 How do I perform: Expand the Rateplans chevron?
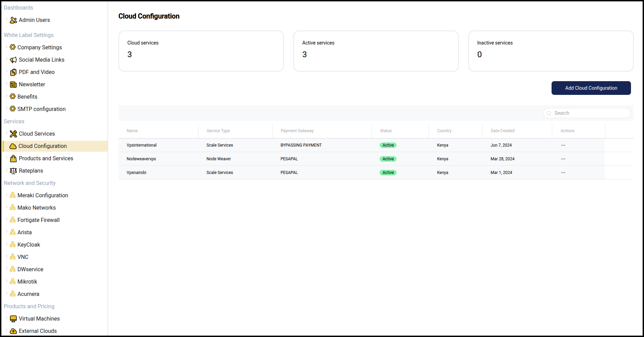(x=6, y=170)
